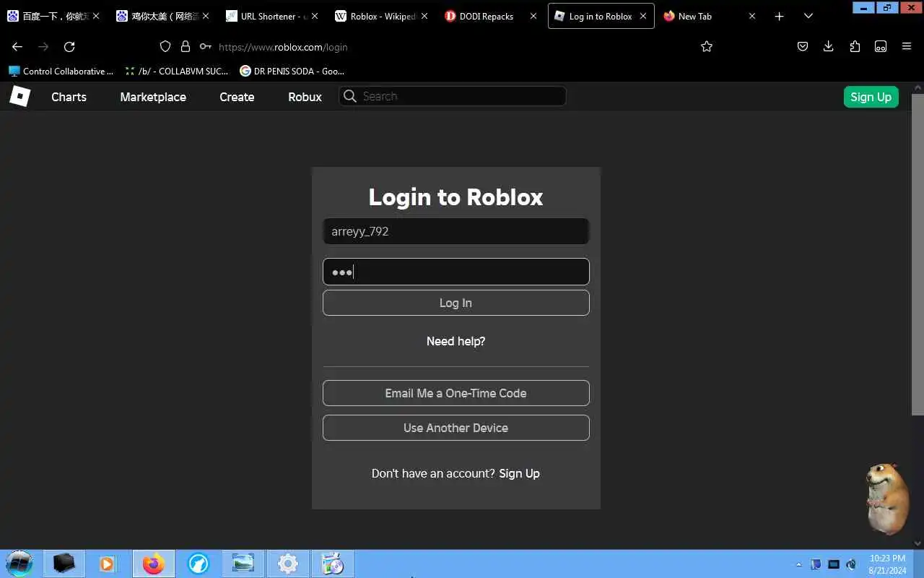Click the tracking protection shield icon
This screenshot has height=578, width=924.
165,46
